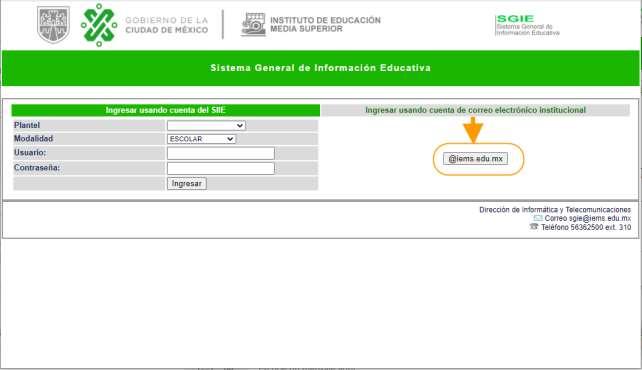
Task: Select the correo electrónico institucional header
Action: [475, 110]
